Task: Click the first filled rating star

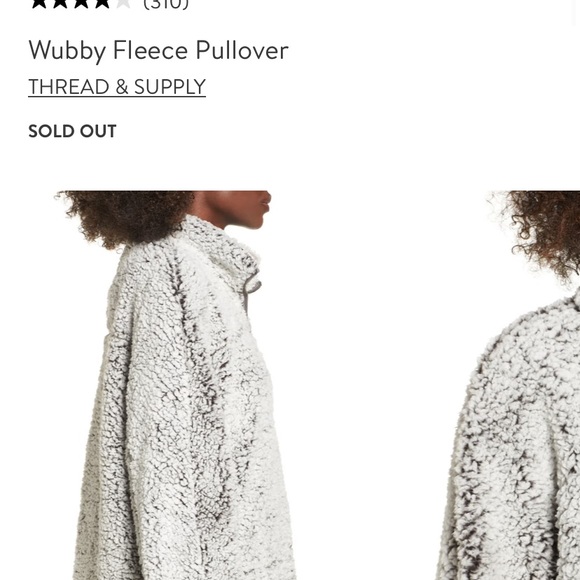Action: coord(39,3)
